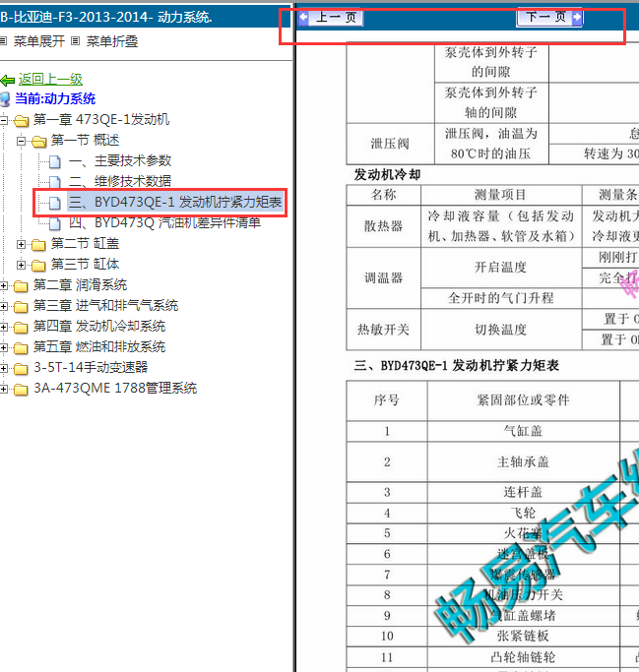
Task: Click table cell 热敏开关
Action: coord(383,330)
